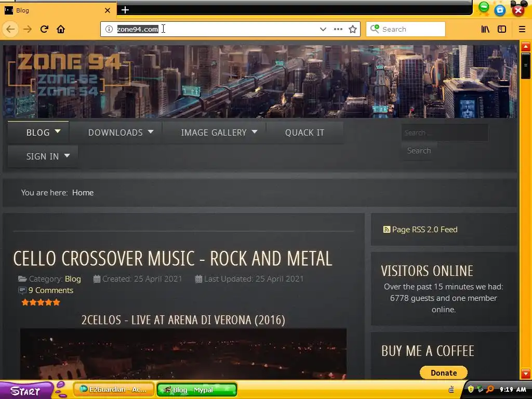Screen dimensions: 532x399
Task: Click the five-star article rating
Action: pyautogui.click(x=41, y=302)
